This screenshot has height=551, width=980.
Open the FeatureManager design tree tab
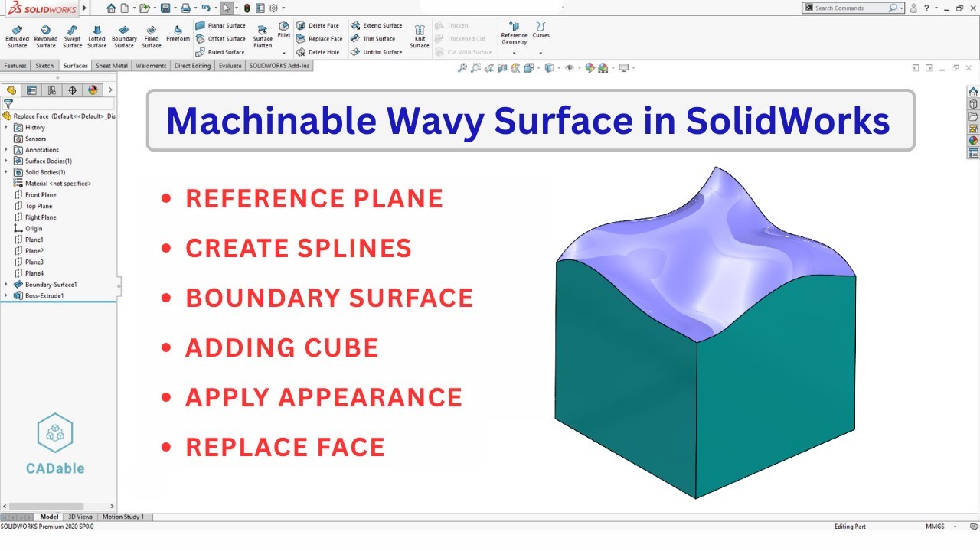click(x=11, y=90)
